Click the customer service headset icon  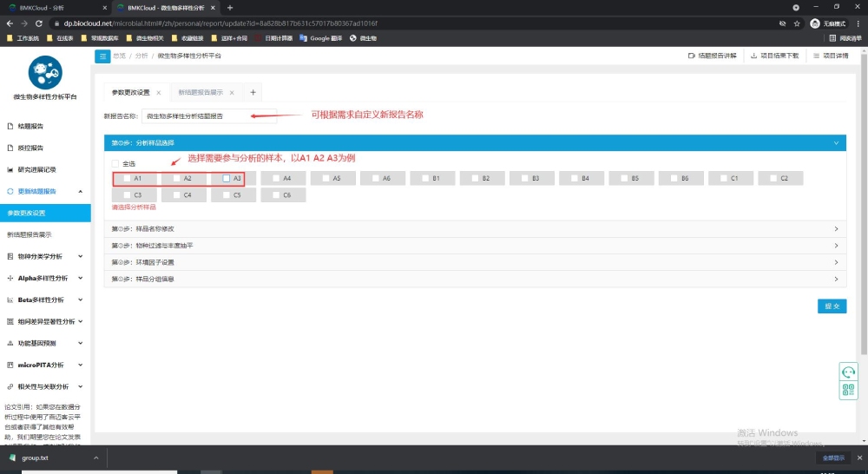pos(848,372)
